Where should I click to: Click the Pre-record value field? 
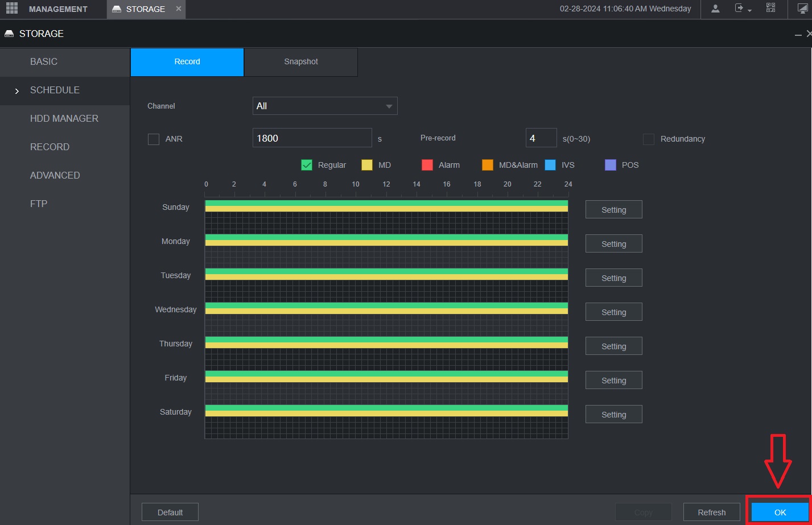click(x=541, y=138)
